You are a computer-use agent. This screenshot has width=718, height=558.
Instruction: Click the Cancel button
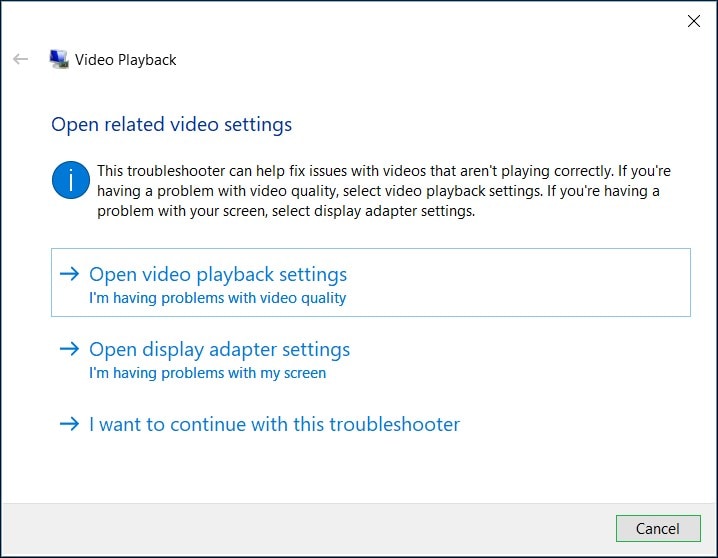[x=658, y=529]
